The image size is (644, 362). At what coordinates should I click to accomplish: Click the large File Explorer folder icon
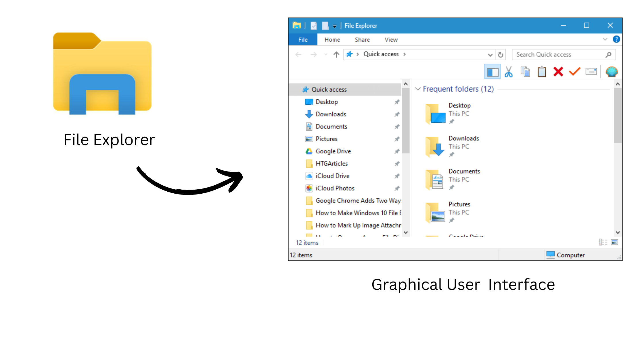(x=102, y=74)
